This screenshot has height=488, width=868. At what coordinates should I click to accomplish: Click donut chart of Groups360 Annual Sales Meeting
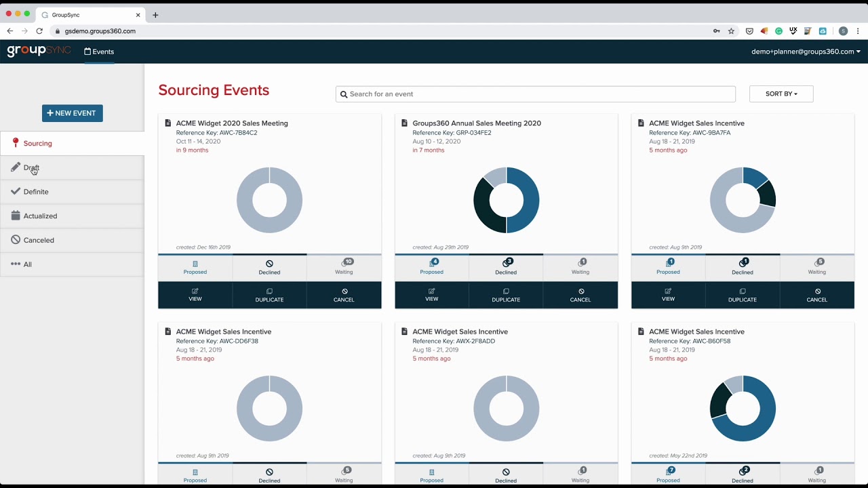507,200
